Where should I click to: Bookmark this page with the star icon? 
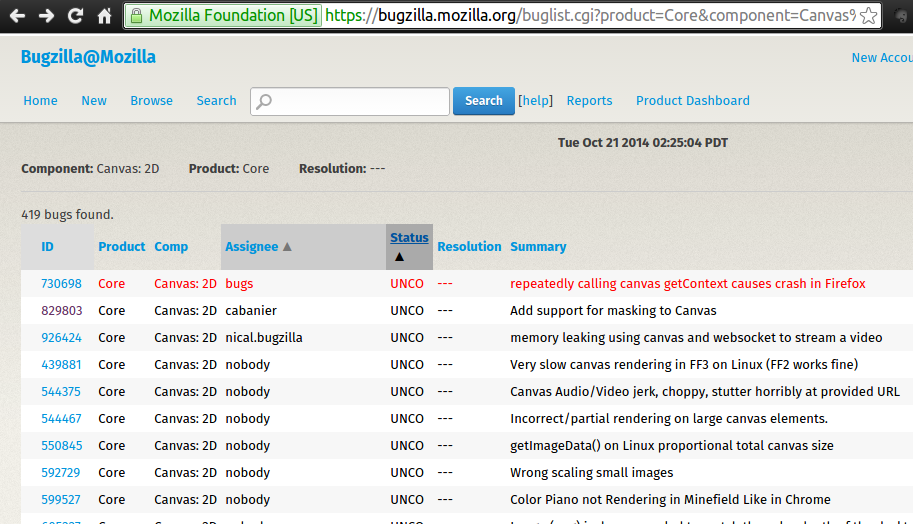coord(868,16)
